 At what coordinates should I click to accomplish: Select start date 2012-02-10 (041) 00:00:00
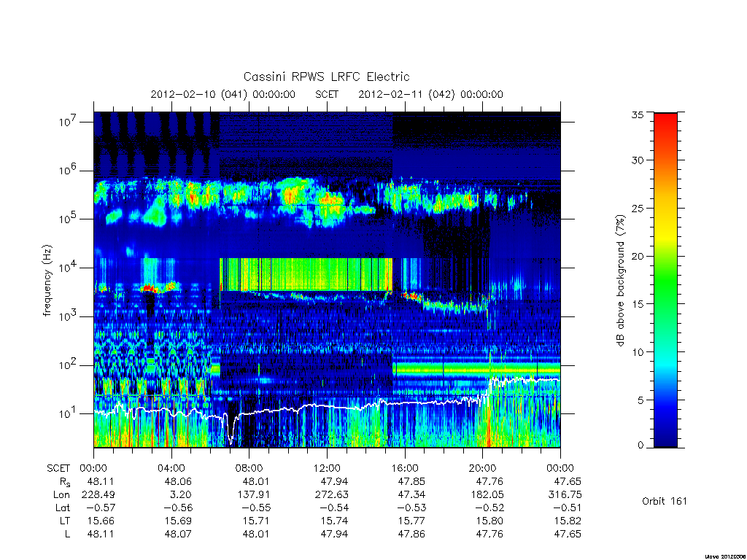(223, 94)
